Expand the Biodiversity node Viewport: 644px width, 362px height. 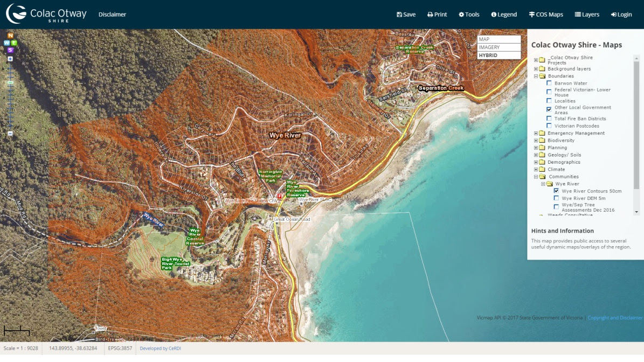536,141
